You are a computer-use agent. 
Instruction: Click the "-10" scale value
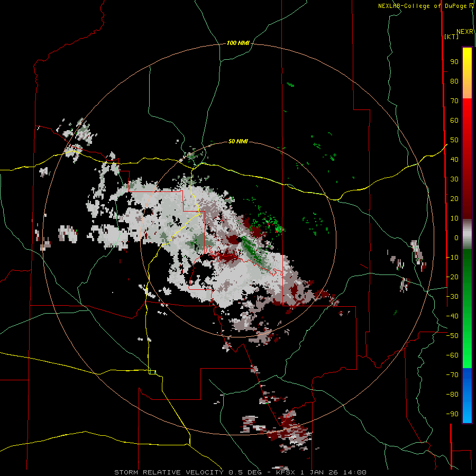click(x=452, y=258)
